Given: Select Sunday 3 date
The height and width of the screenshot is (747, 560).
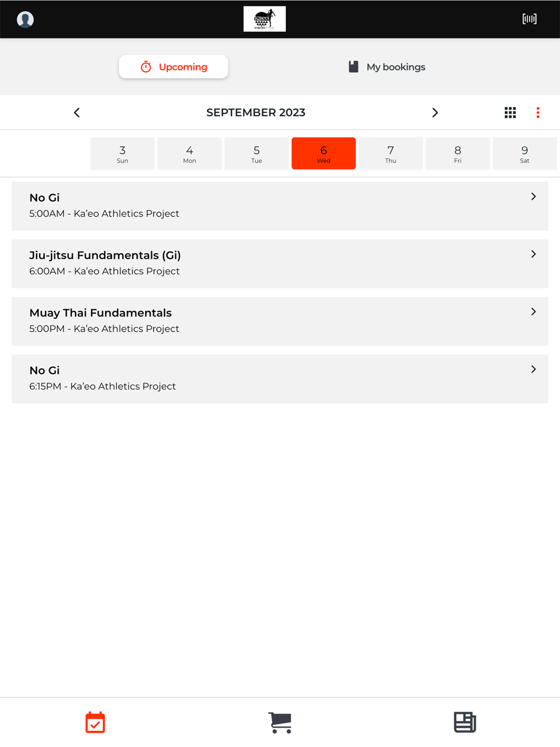Looking at the screenshot, I should click(x=123, y=153).
